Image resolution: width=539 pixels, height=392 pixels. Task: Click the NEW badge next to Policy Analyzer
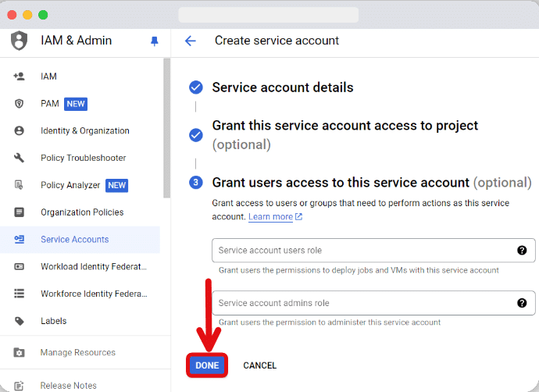[116, 185]
